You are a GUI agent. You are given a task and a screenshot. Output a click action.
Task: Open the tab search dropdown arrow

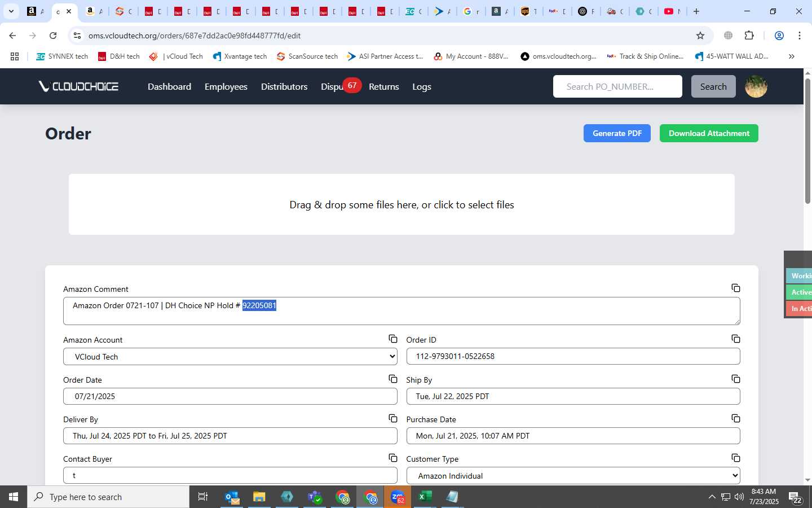pos(11,11)
